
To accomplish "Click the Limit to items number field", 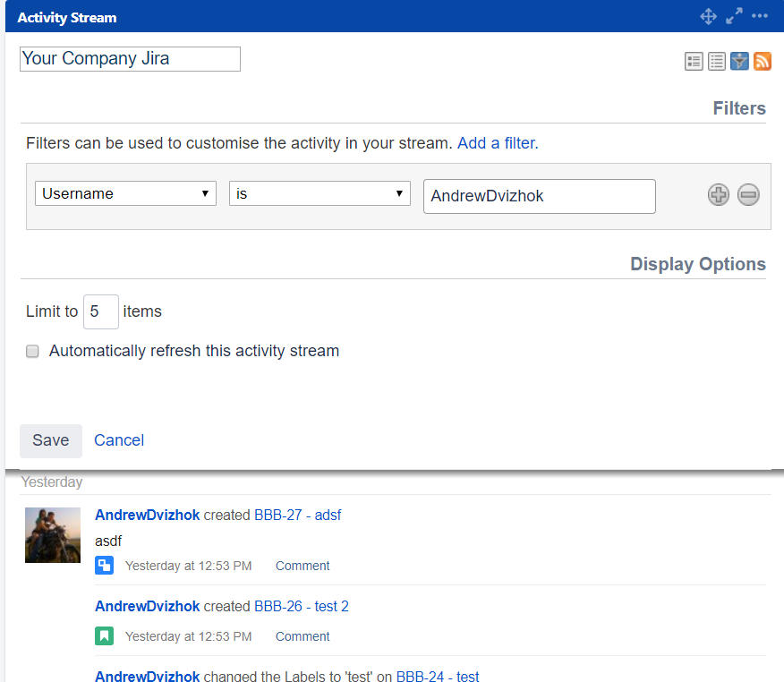I will [101, 311].
